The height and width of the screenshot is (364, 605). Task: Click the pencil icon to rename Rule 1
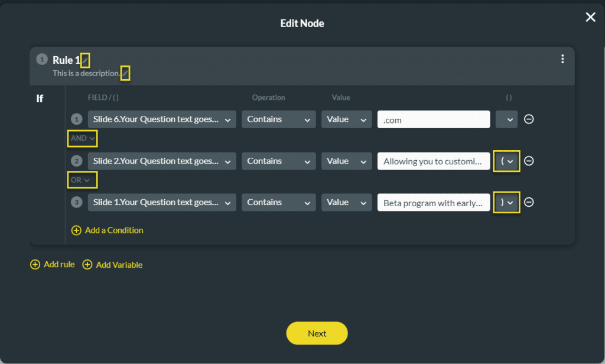point(84,59)
